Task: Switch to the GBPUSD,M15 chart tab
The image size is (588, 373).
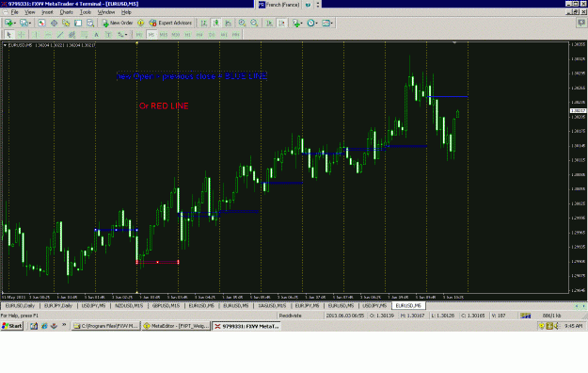Action: (166, 306)
